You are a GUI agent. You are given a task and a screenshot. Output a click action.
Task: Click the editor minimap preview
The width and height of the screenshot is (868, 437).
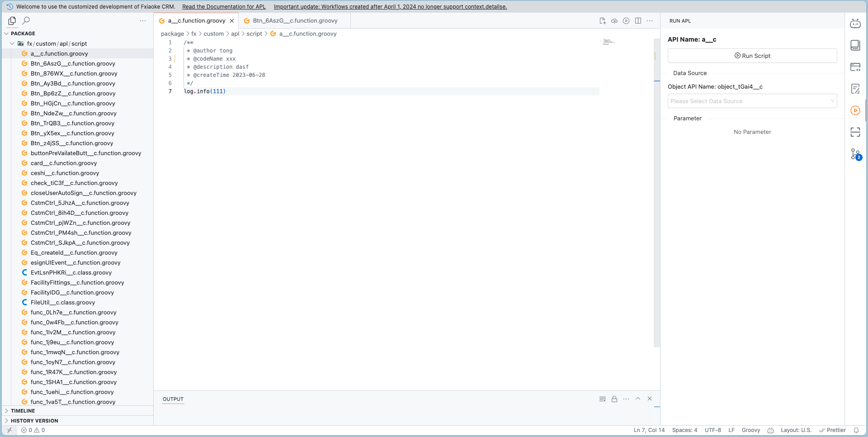609,42
